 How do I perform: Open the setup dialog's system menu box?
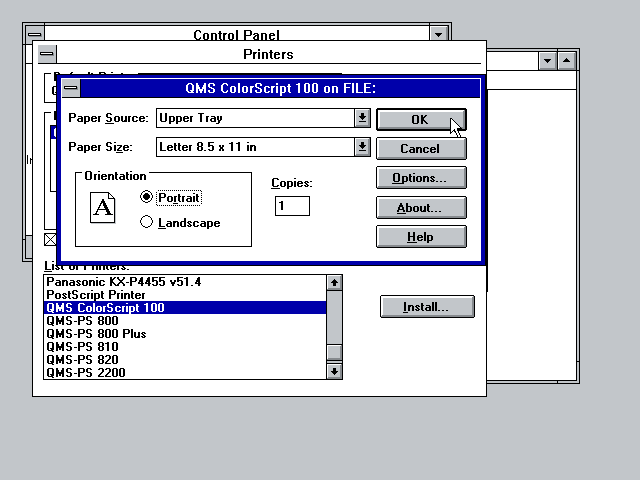point(71,88)
